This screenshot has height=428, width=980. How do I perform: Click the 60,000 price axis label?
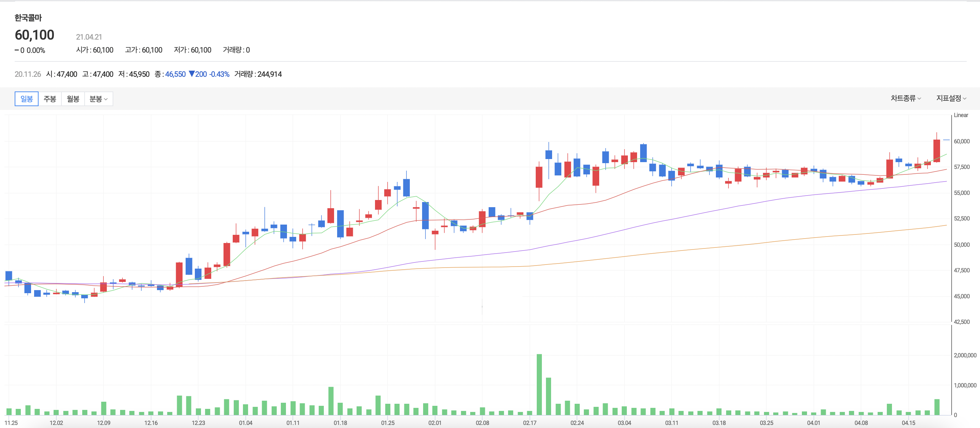(961, 141)
